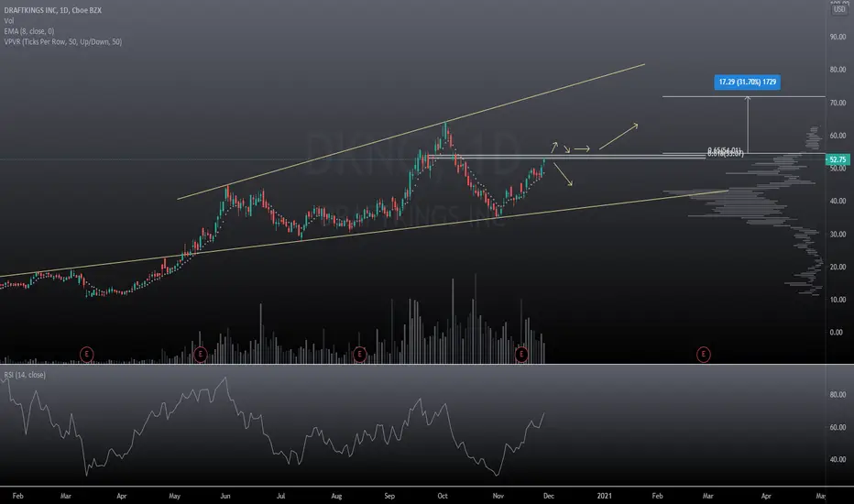Image resolution: width=854 pixels, height=504 pixels.
Task: Click the RSI pane 40.00 axis label
Action: tap(838, 459)
